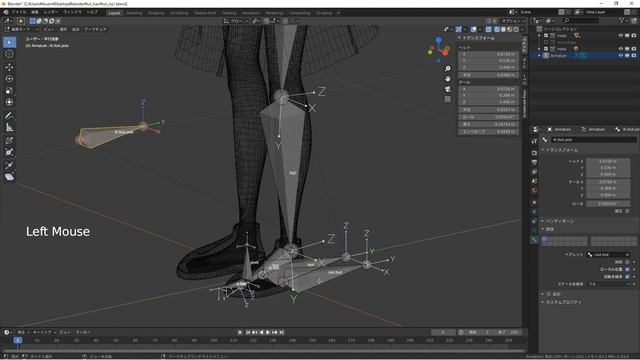Open the World properties tab icon
This screenshot has height=360, width=640.
[534, 191]
